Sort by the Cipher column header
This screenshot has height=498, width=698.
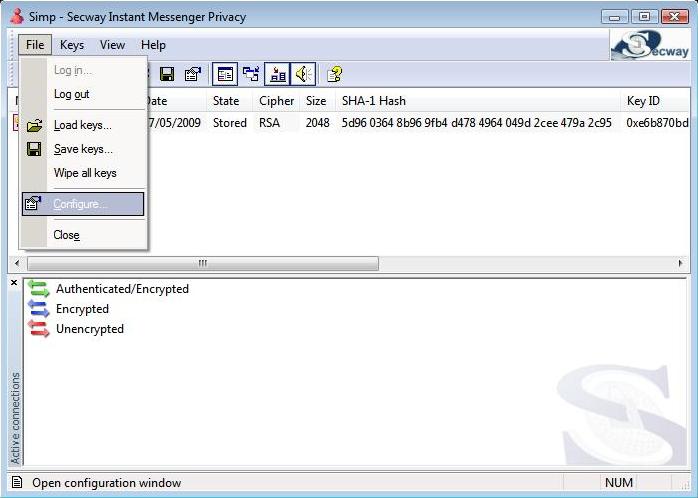[276, 101]
